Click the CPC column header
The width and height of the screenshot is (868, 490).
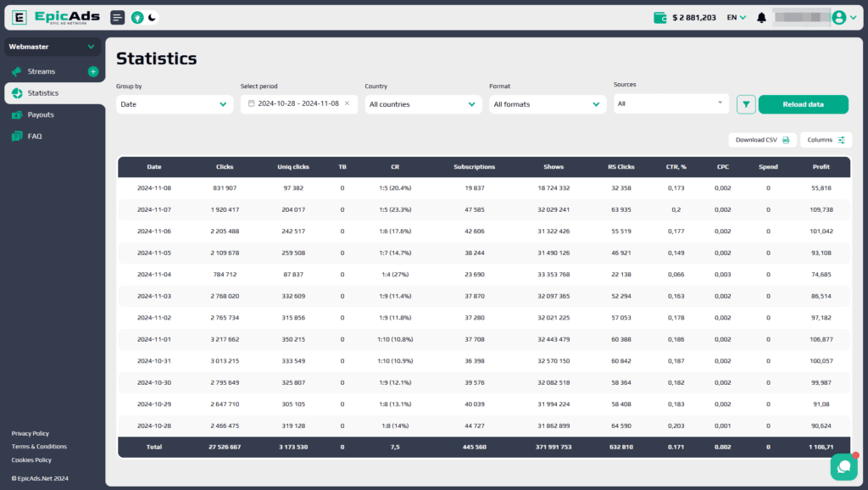pyautogui.click(x=722, y=167)
